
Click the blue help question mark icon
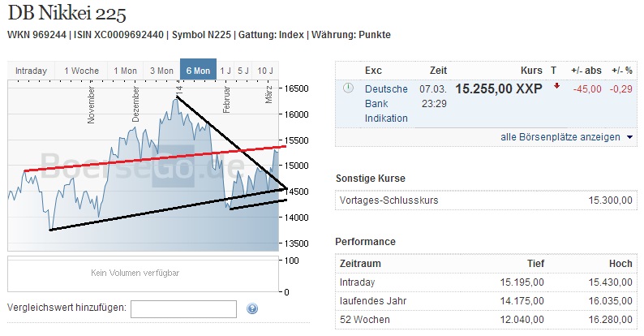click(252, 308)
